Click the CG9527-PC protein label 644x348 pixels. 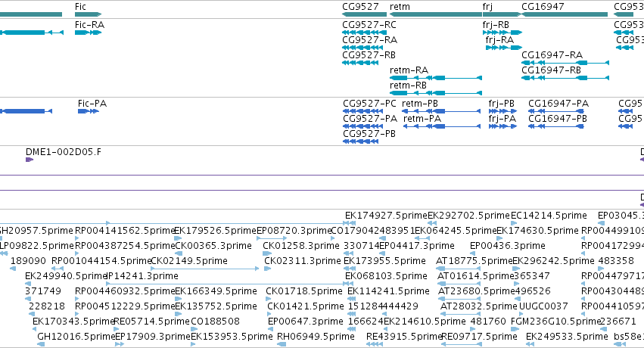point(369,104)
